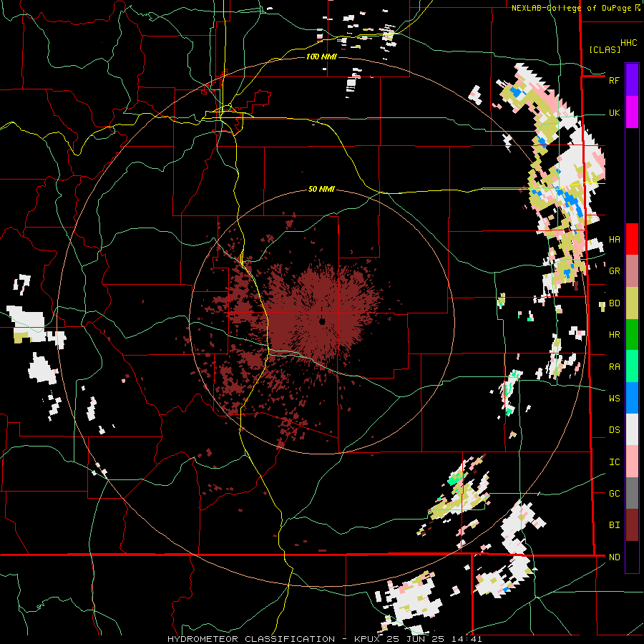Image resolution: width=644 pixels, height=644 pixels.
Task: Click the 'HR' legend label
Action: [x=614, y=335]
